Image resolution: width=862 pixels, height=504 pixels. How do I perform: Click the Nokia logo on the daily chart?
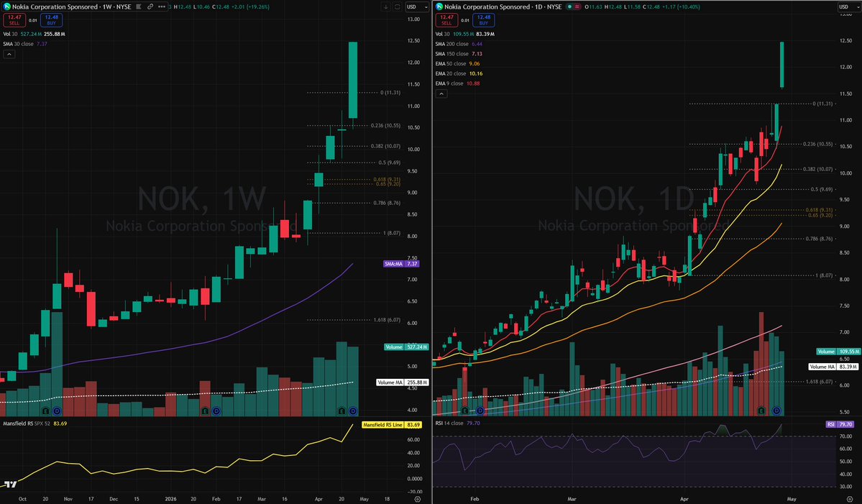(439, 6)
